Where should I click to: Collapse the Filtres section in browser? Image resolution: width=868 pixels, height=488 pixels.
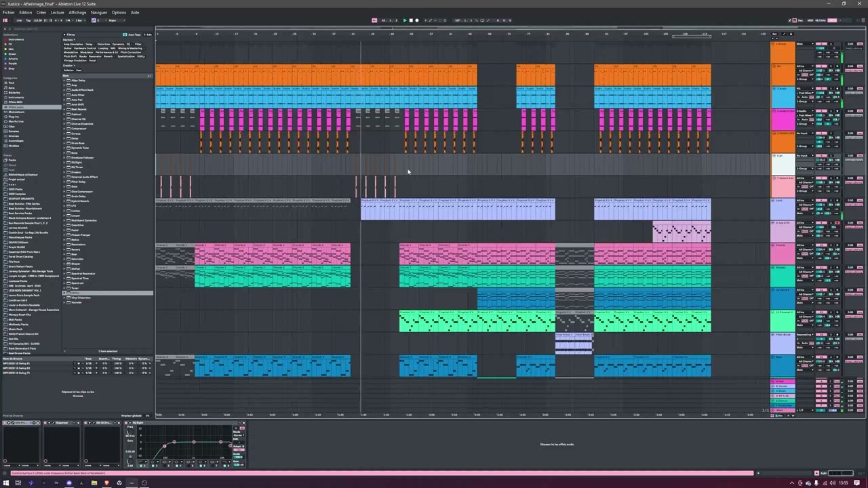pos(64,35)
